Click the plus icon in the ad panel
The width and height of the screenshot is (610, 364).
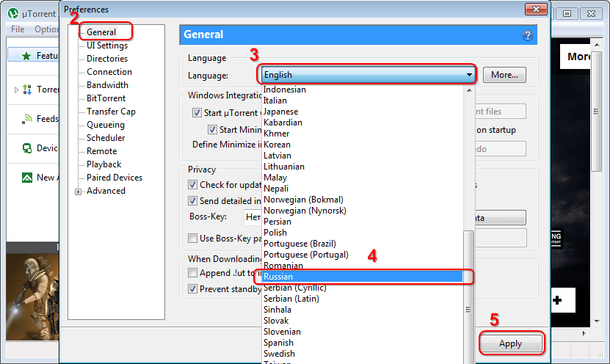coord(557,300)
